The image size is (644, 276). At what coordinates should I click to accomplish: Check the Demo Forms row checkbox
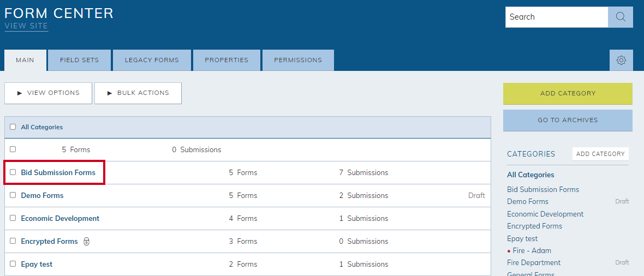(13, 195)
